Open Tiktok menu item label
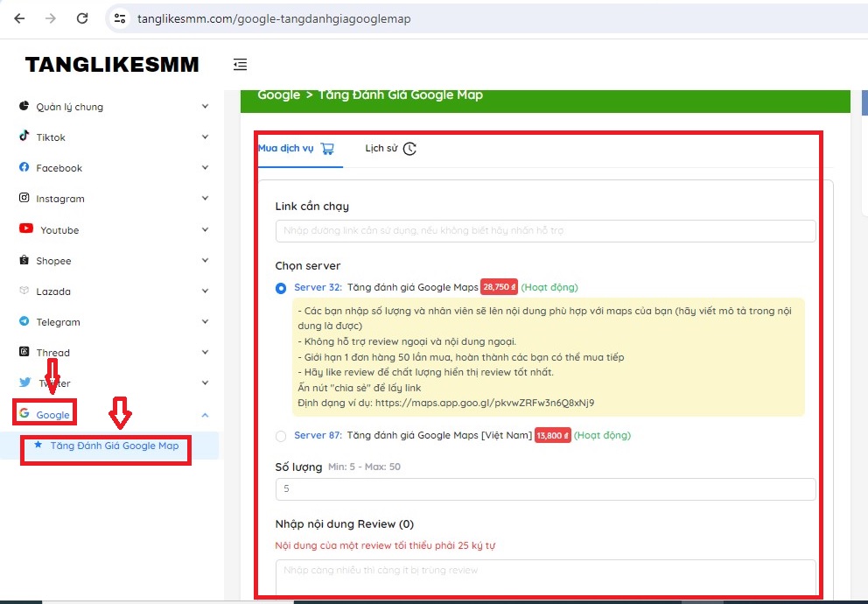 (51, 137)
